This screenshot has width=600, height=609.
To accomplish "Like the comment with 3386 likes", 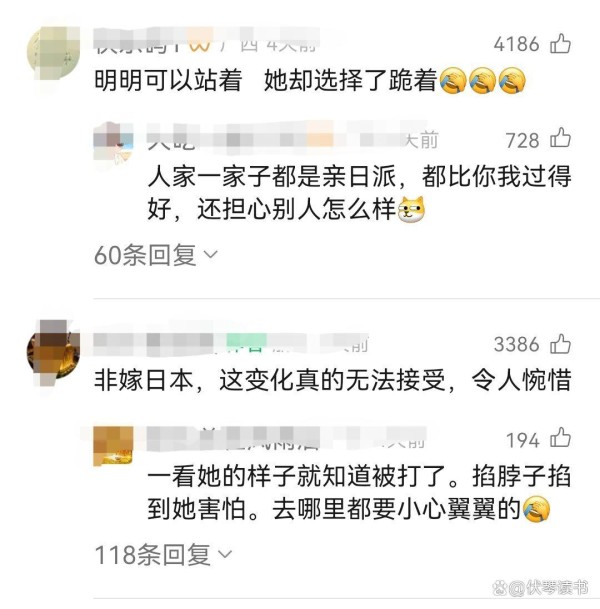I will coord(560,344).
